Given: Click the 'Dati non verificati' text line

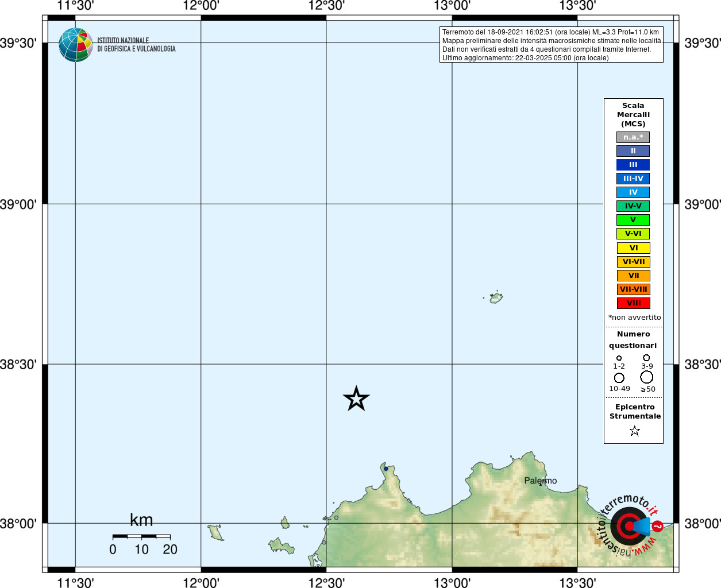Looking at the screenshot, I should 546,49.
